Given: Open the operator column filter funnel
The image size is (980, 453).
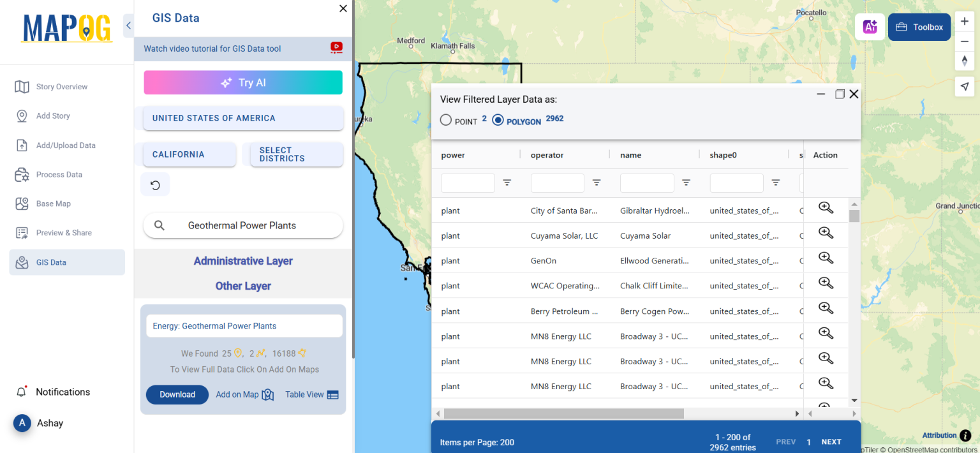Looking at the screenshot, I should tap(597, 182).
